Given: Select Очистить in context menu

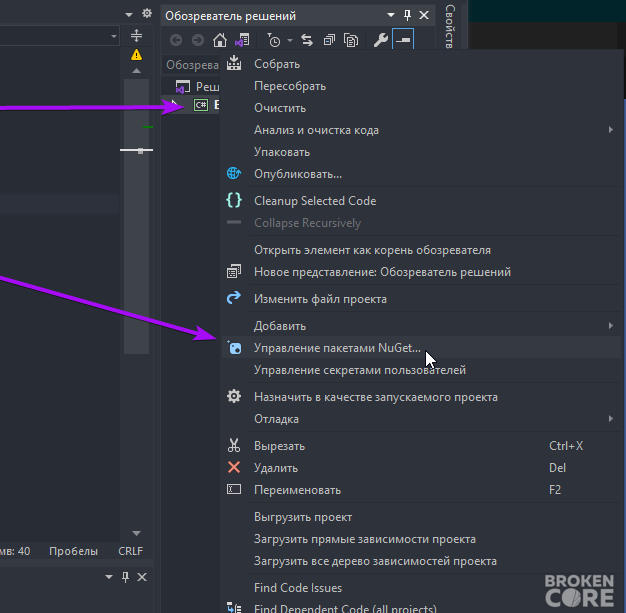Looking at the screenshot, I should coord(420,108).
